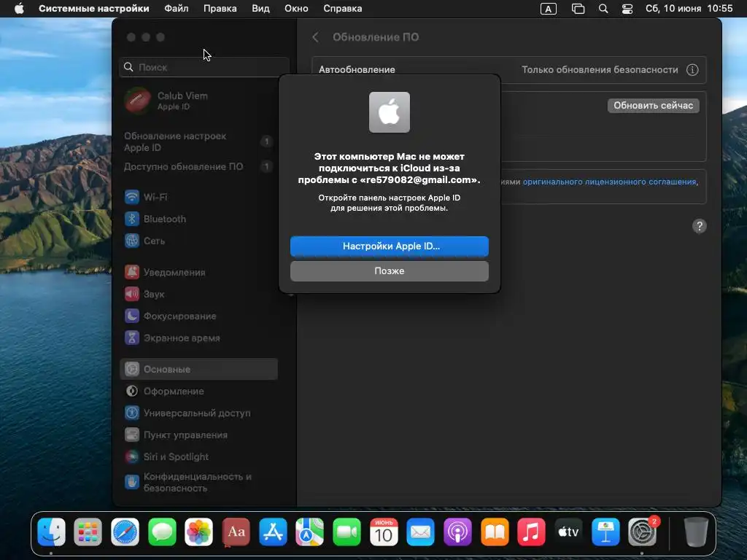Viewport: 747px width, 560px height.
Task: Open Dictionary app in the Dock
Action: pyautogui.click(x=236, y=532)
